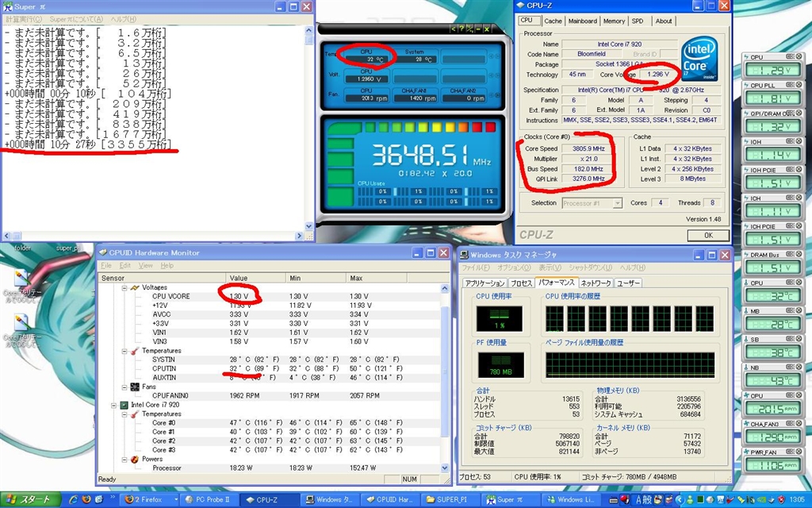Open ネットワーク tab in Task Manager
This screenshot has width=812, height=508.
(x=596, y=283)
